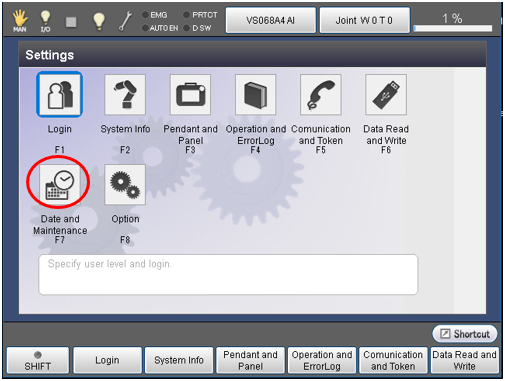Click Pendant and Panel bottom button
Viewport: 505px width, 381px height.
click(250, 360)
